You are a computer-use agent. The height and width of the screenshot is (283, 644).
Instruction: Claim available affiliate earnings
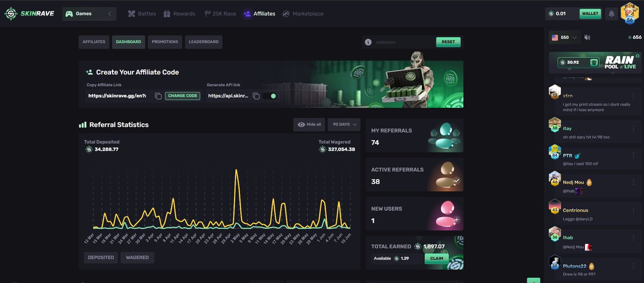(437, 258)
